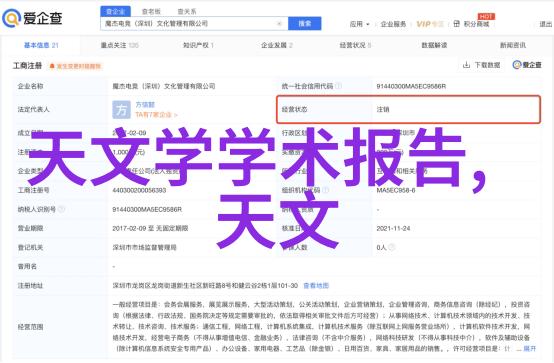Click the 法定代表人 row label
The width and height of the screenshot is (554, 363).
(33, 110)
